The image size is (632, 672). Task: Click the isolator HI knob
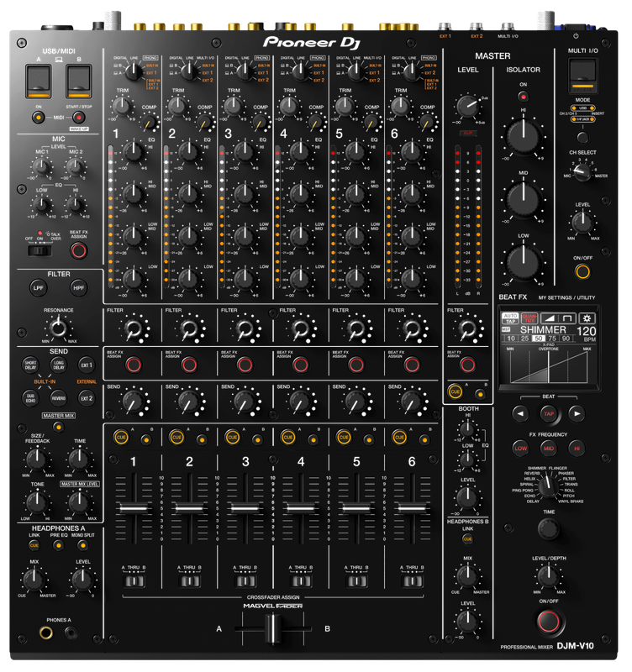523,137
